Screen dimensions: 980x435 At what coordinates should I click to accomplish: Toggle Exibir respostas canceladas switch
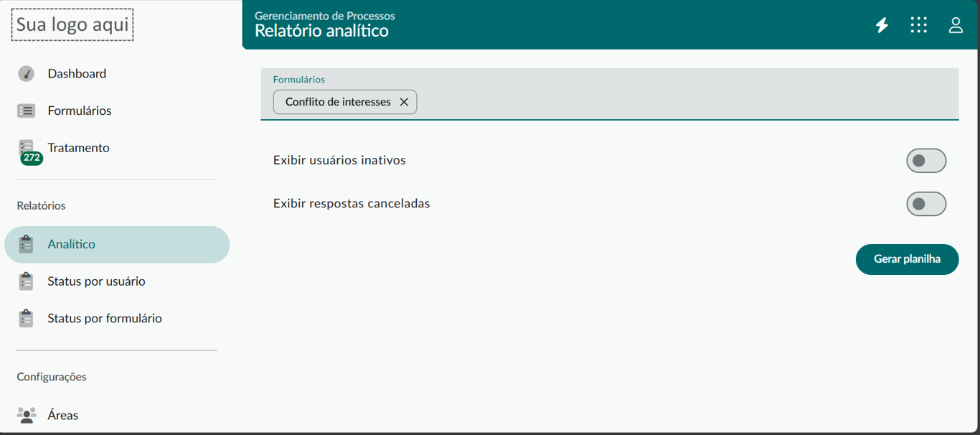pyautogui.click(x=926, y=204)
